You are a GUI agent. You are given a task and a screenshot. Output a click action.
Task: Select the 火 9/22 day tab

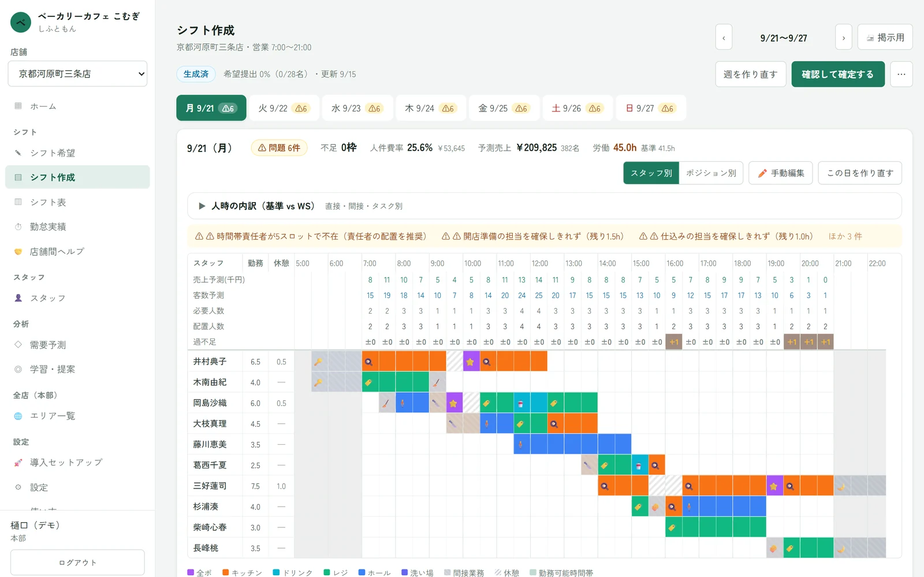click(x=284, y=108)
